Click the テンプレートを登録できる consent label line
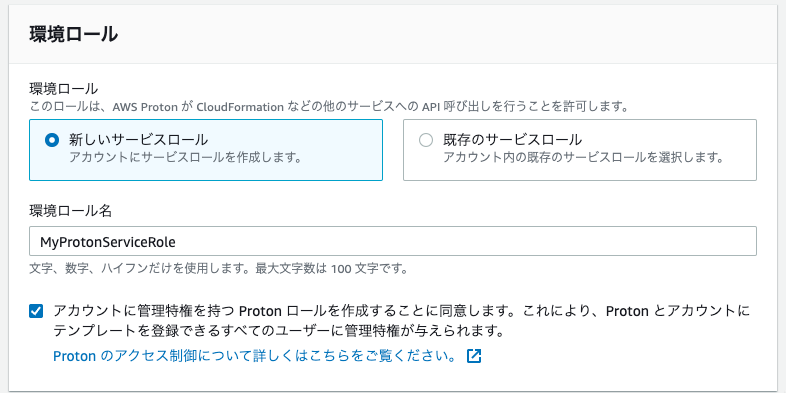The height and width of the screenshot is (393, 786). pyautogui.click(x=278, y=331)
